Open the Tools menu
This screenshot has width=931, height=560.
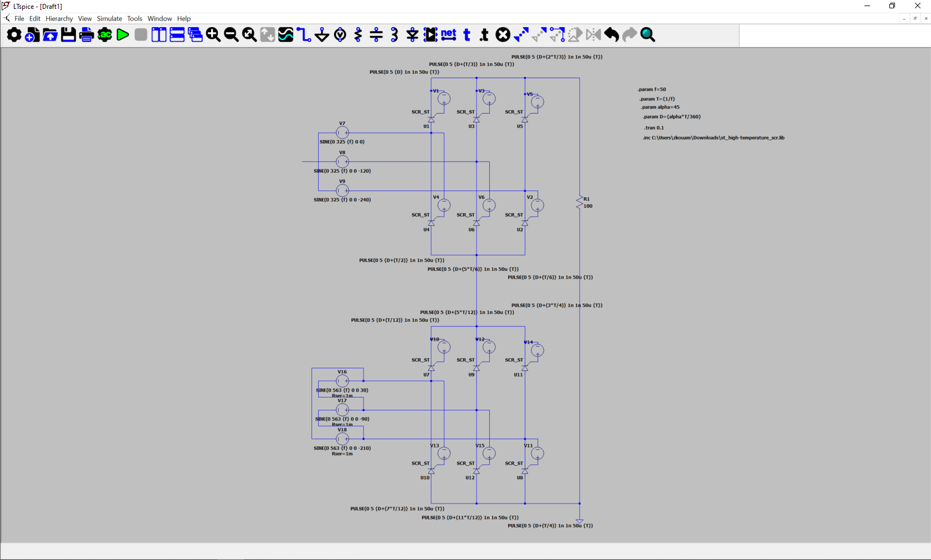click(x=135, y=18)
